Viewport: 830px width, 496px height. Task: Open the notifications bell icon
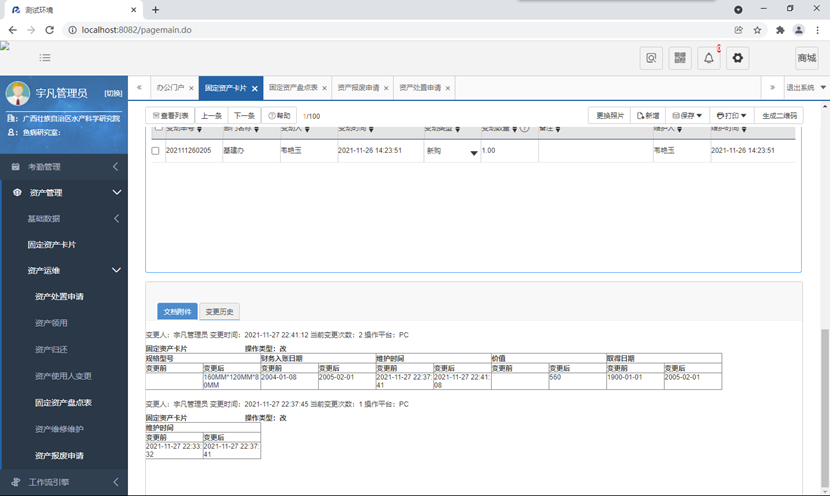point(709,58)
